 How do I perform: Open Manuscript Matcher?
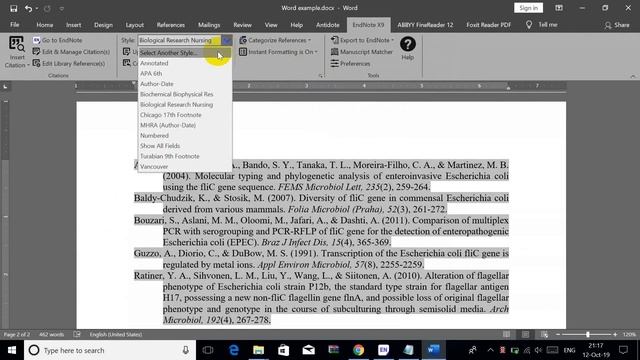coord(362,52)
